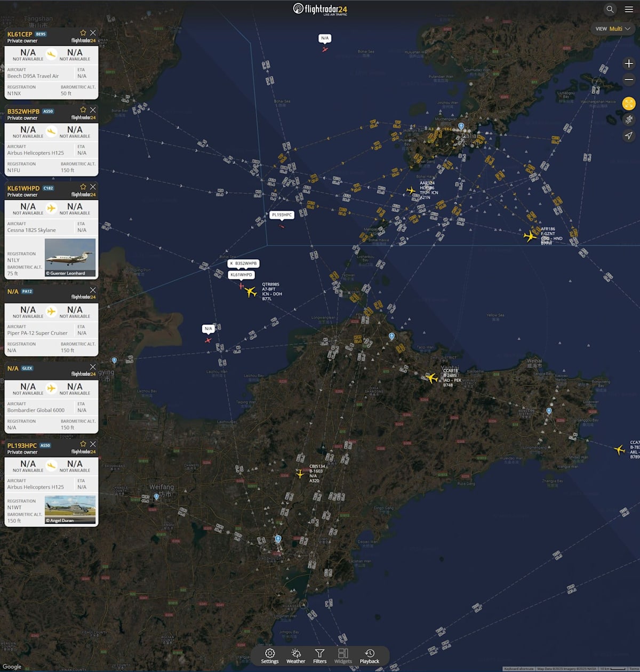Viewport: 640px width, 672px height.
Task: Click the landing-plane status icon in the B352WHPB card
Action: pyautogui.click(x=51, y=131)
